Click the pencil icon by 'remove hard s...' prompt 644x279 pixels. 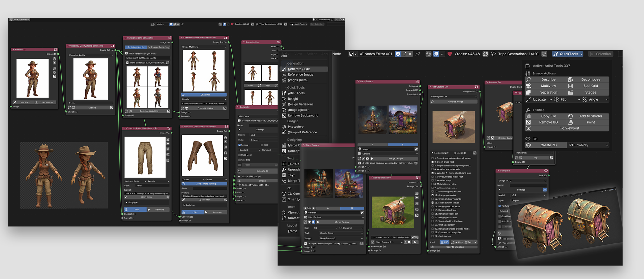(413, 237)
